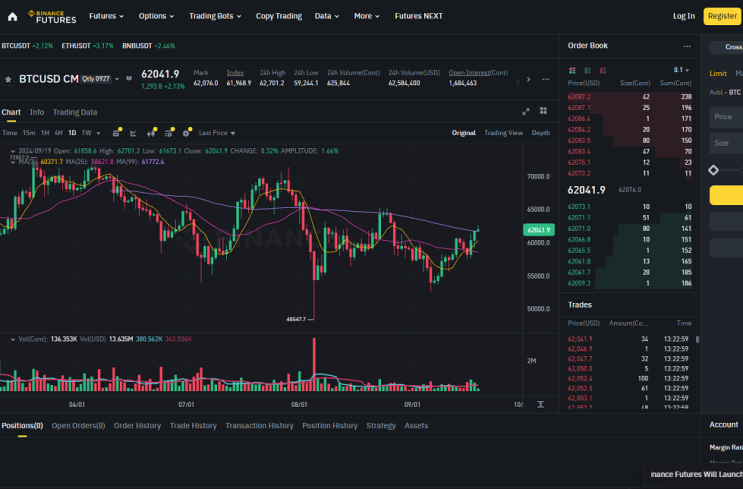The width and height of the screenshot is (743, 489).
Task: Open the Position History tab
Action: click(x=330, y=426)
